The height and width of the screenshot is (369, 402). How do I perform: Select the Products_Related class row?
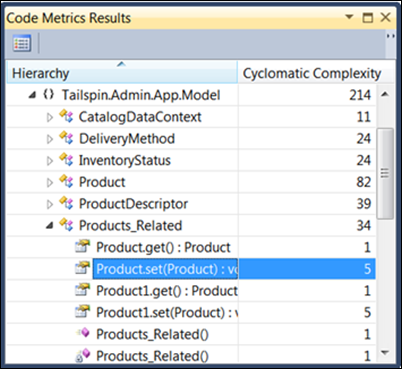pyautogui.click(x=191, y=225)
